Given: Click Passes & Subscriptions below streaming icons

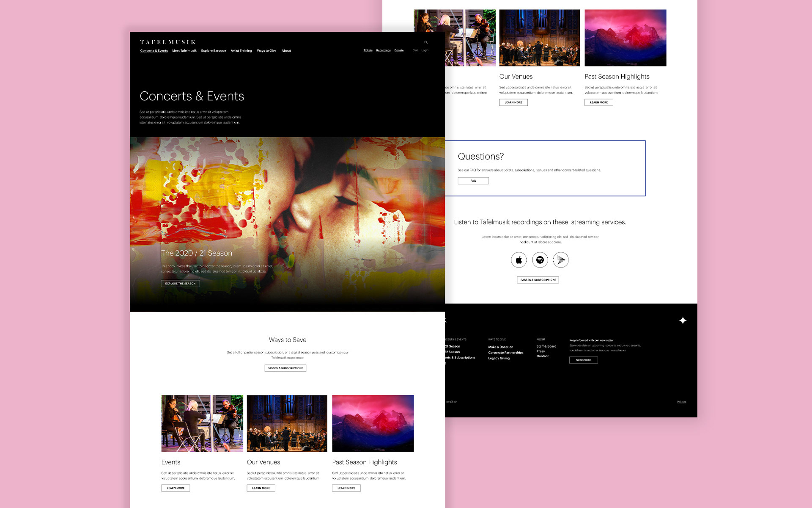Looking at the screenshot, I should point(538,280).
